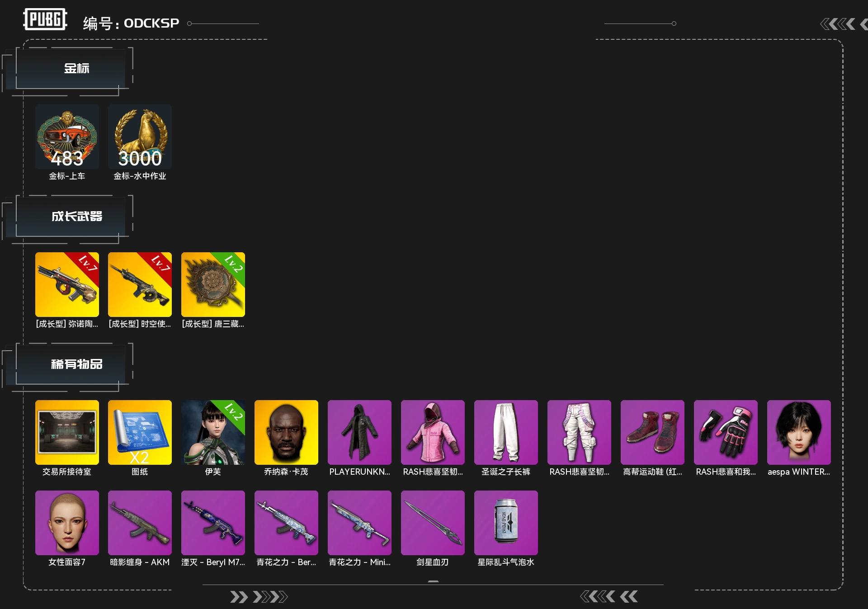Click the 编号: ODCKSP account code
The image size is (868, 609).
(x=131, y=23)
